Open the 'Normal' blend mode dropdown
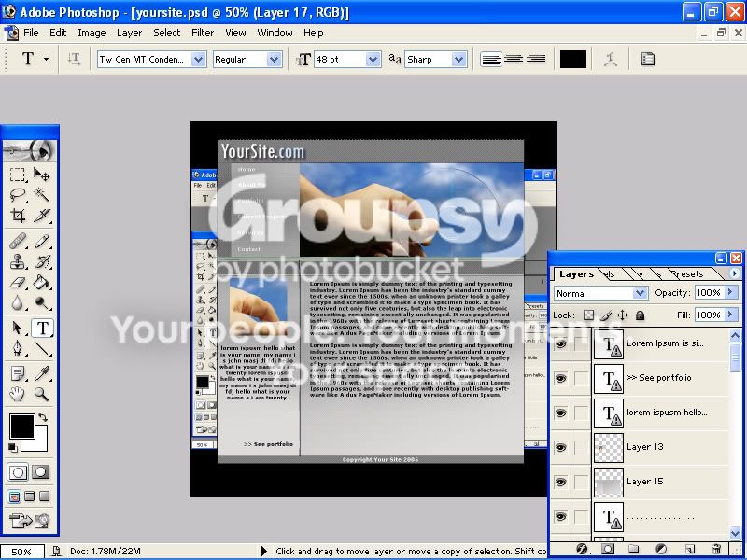 [640, 293]
